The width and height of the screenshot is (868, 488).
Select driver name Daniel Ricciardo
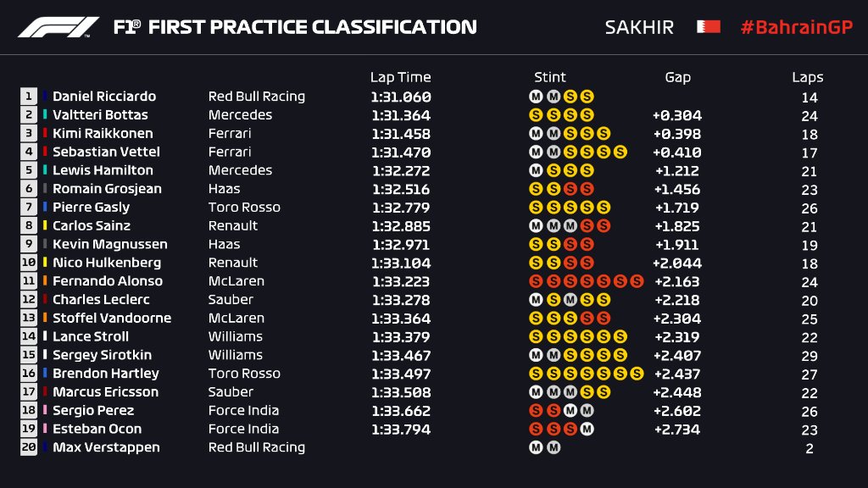(x=104, y=97)
